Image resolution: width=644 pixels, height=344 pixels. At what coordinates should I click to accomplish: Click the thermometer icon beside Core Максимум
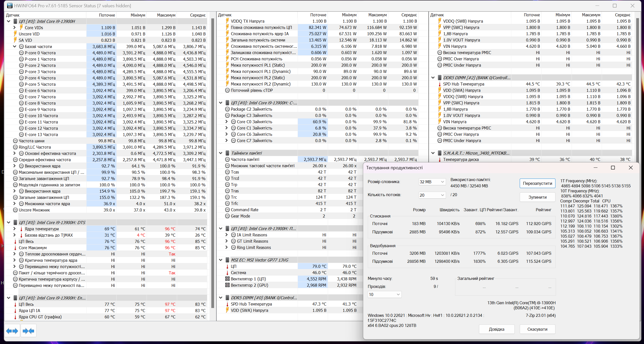tap(15, 248)
